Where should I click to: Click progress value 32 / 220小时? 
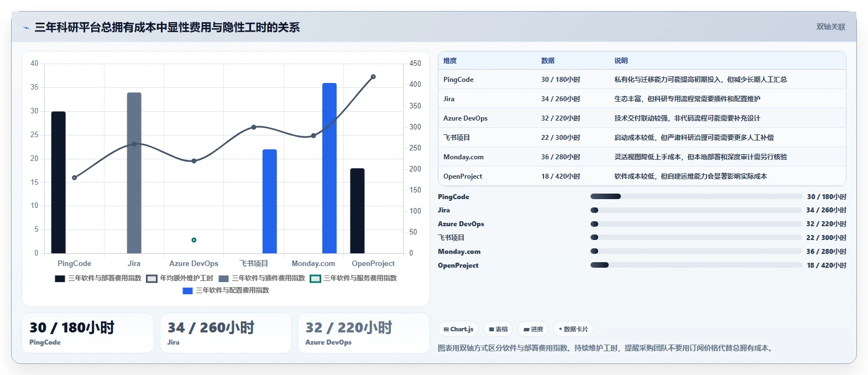click(x=826, y=224)
